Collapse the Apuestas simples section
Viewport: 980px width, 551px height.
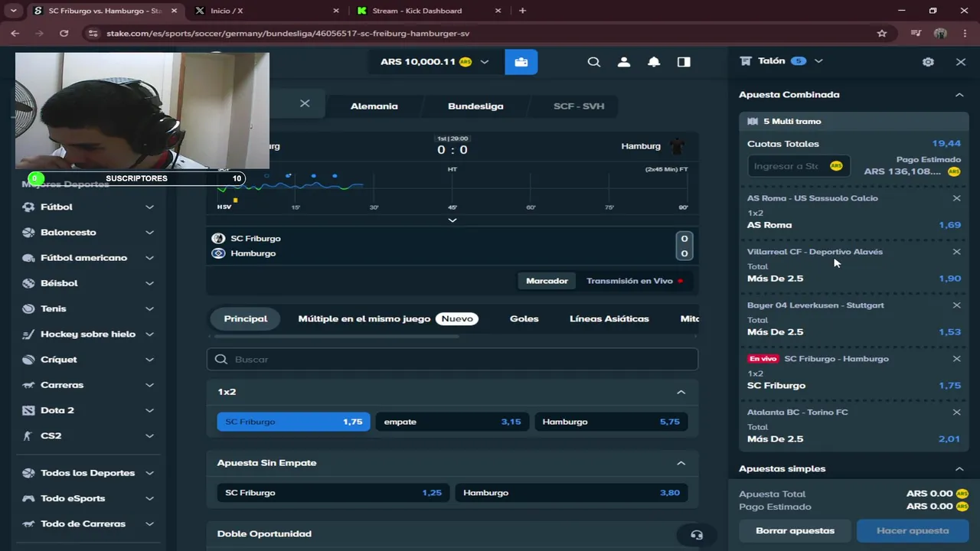tap(959, 469)
